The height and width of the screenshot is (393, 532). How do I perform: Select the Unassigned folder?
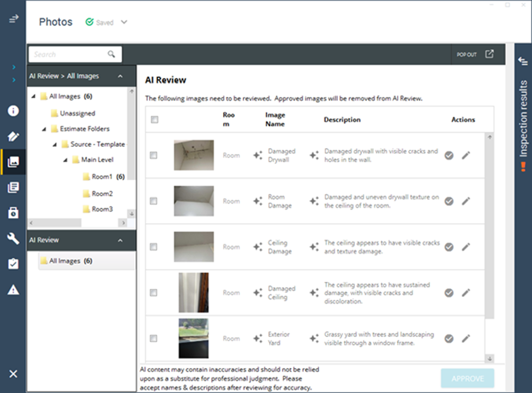77,114
